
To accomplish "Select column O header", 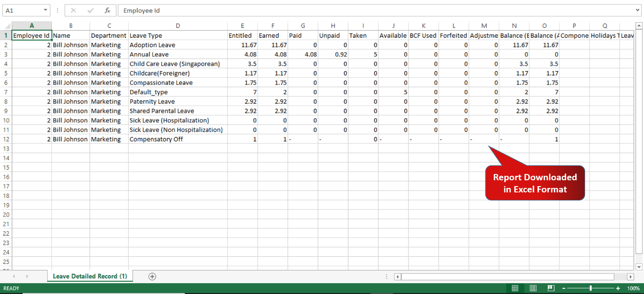I will [544, 26].
